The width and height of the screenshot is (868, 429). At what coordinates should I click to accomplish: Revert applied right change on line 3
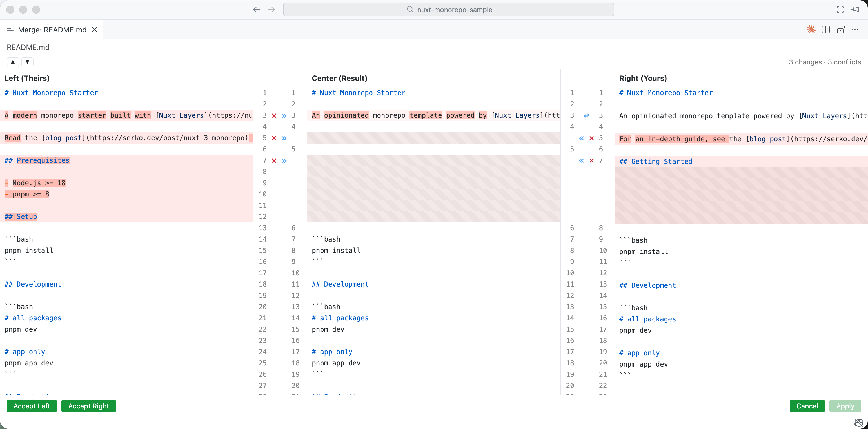coord(586,115)
